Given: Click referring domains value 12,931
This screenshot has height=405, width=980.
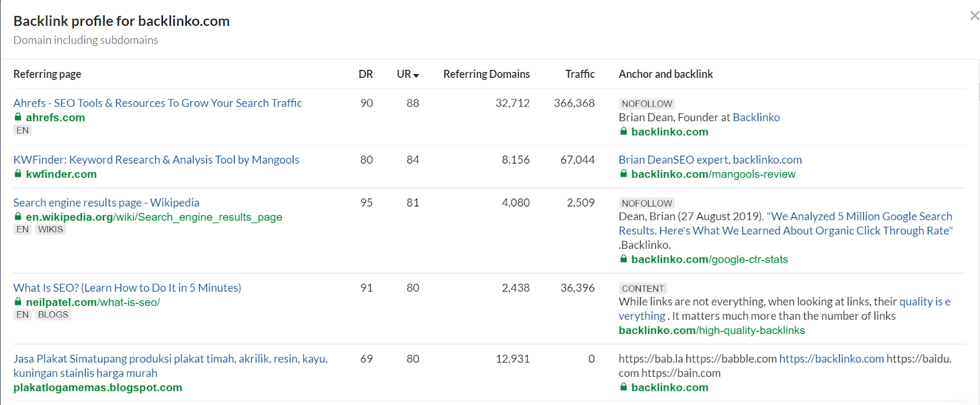Looking at the screenshot, I should [x=513, y=359].
